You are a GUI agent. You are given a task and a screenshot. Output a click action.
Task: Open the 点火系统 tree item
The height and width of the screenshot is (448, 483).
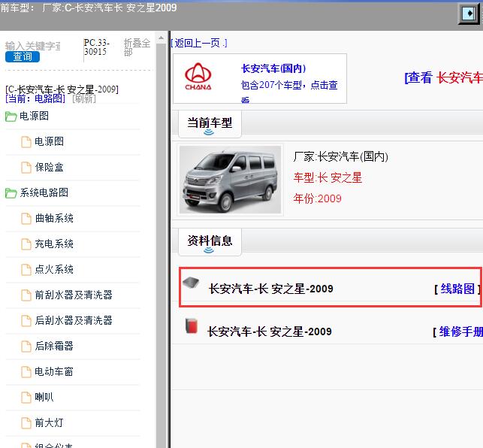54,270
